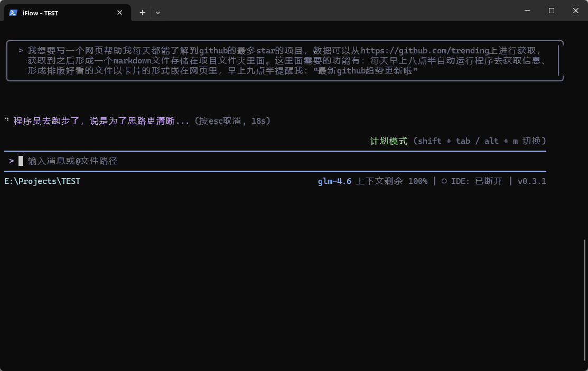Click the v0.3.1 version label
This screenshot has width=588, height=371.
[x=531, y=181]
